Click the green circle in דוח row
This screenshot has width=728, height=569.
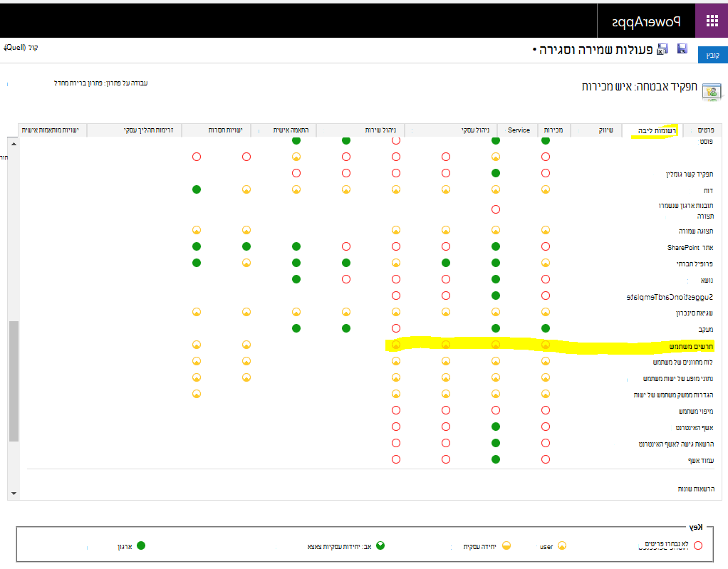click(x=197, y=189)
